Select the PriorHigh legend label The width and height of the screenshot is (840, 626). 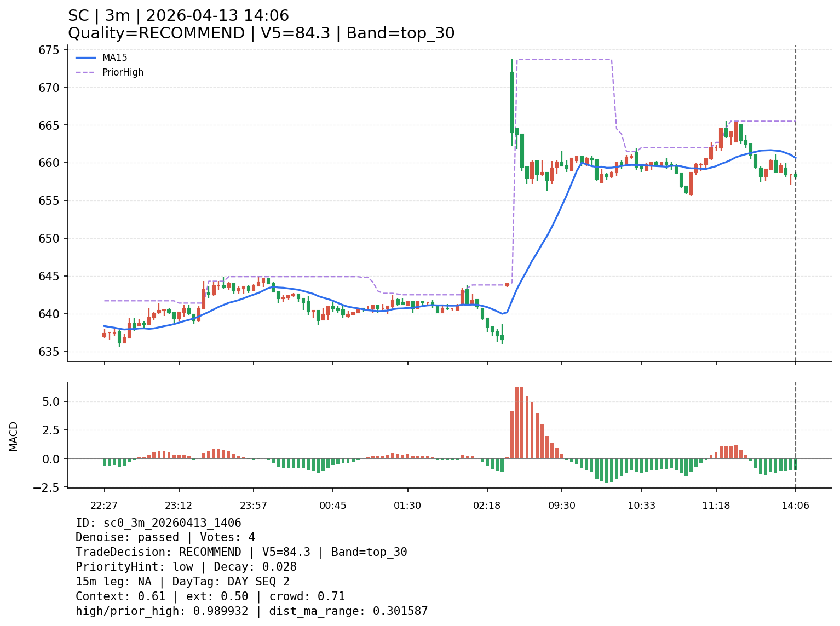click(x=123, y=72)
